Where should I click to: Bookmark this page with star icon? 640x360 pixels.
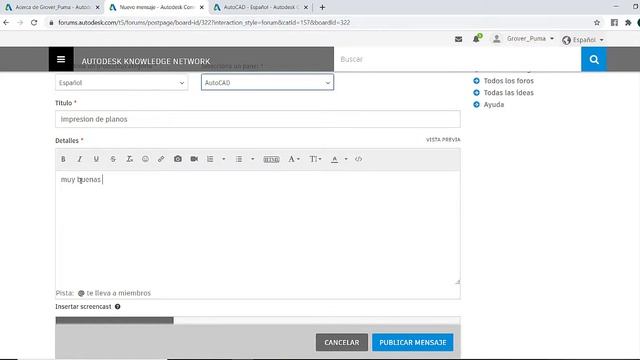coord(597,22)
